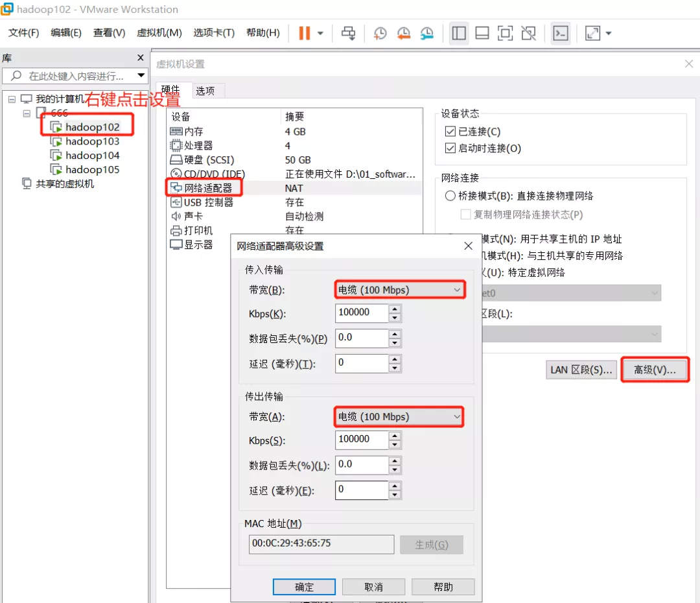Toggle the library sidebar panel
The height and width of the screenshot is (603, 700).
(x=459, y=33)
